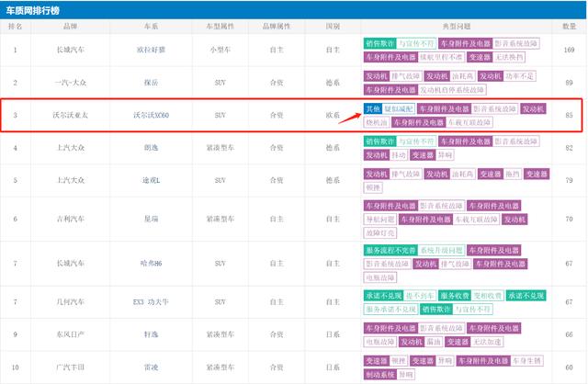Open the 星瑞 car series link
Screen dimensions: 588x384
(151, 219)
